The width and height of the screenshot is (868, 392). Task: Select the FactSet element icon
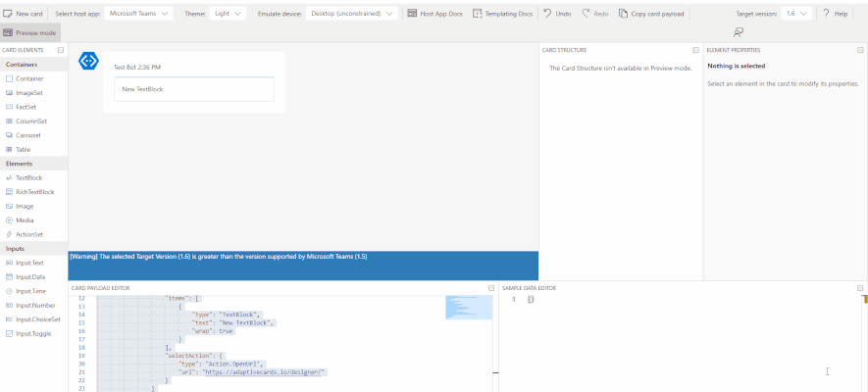[9, 107]
